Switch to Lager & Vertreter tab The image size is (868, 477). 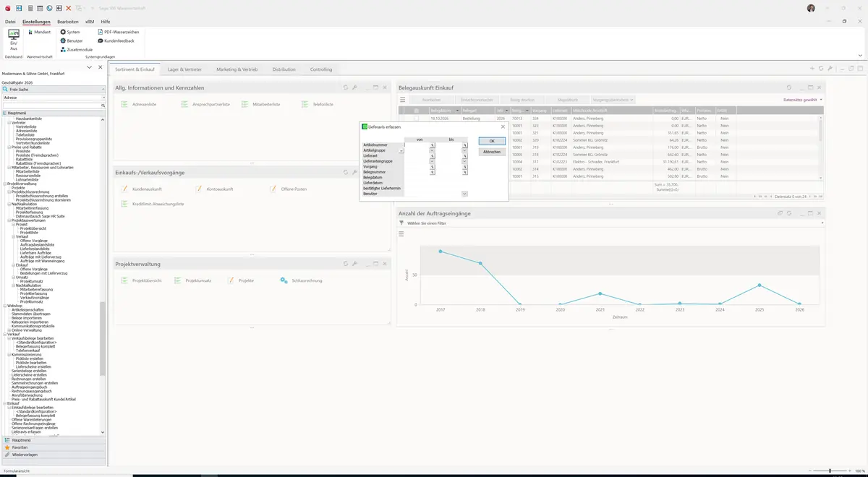coord(185,69)
